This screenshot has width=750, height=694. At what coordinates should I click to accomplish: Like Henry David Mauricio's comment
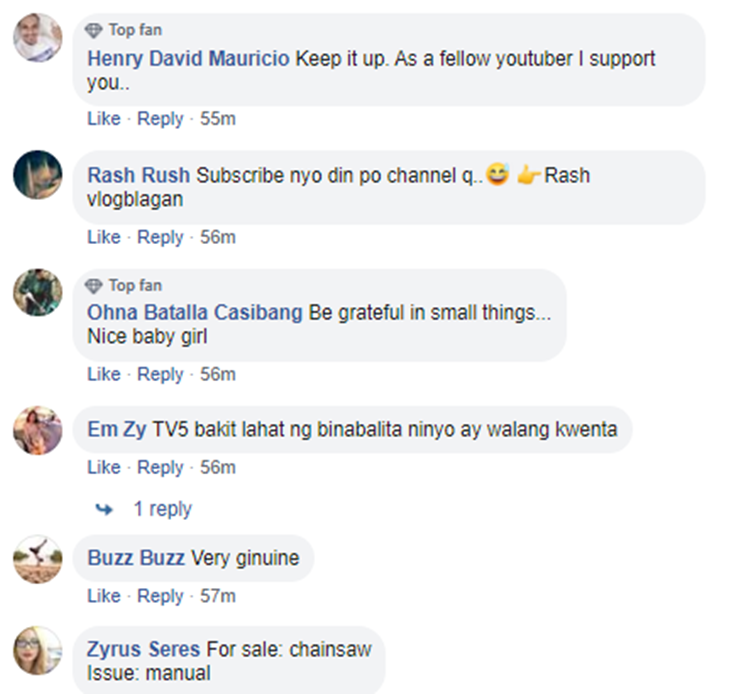[x=103, y=119]
